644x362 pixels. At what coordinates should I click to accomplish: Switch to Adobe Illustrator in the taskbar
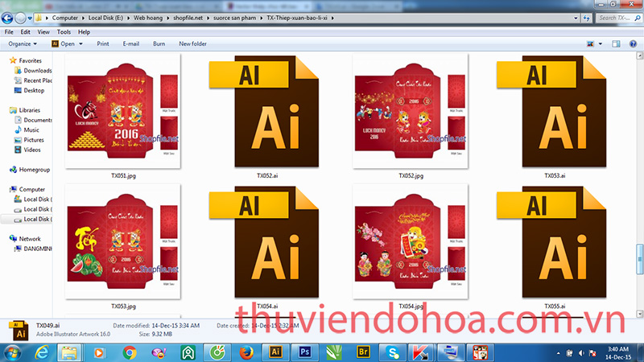[275, 352]
